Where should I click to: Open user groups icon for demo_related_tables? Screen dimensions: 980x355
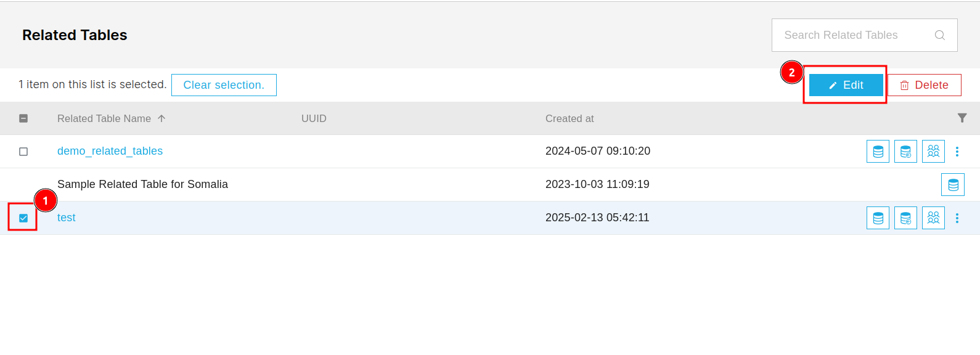point(933,152)
